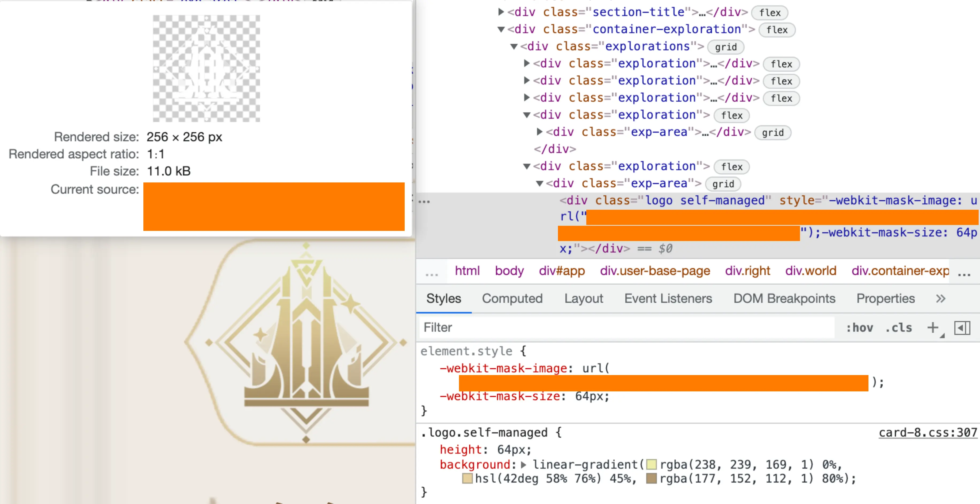Open the Event Listeners tab

click(668, 299)
